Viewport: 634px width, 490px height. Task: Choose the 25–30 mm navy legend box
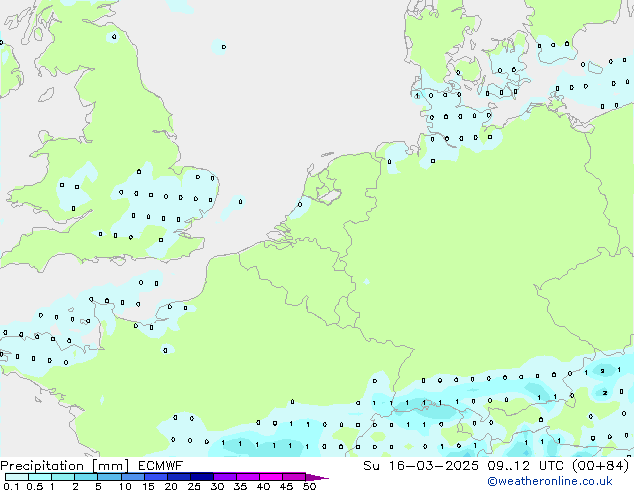(x=202, y=477)
